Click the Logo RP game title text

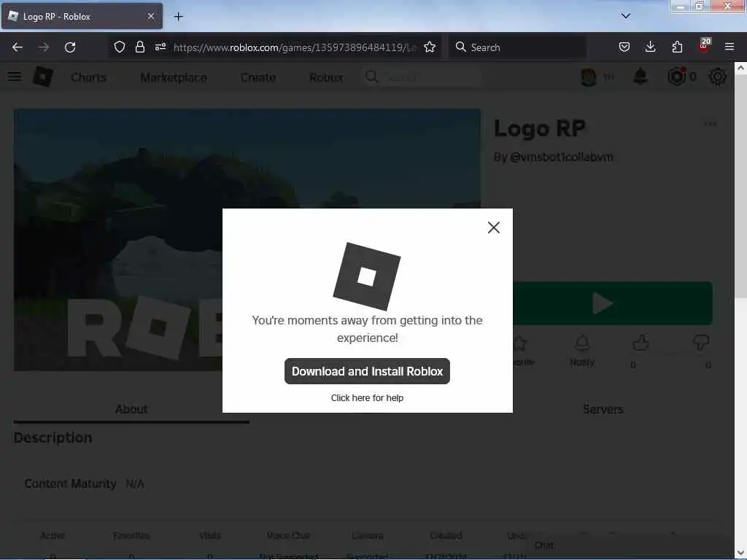click(x=539, y=128)
